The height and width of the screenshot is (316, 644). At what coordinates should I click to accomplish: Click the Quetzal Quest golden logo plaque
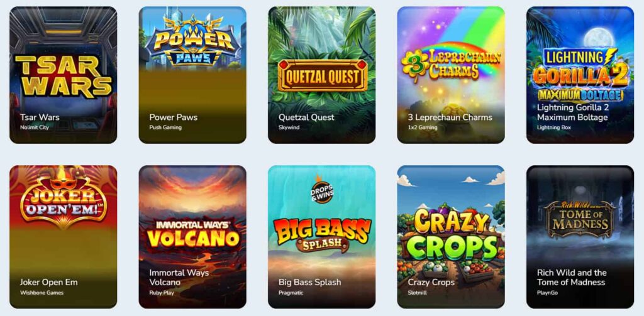(x=323, y=75)
